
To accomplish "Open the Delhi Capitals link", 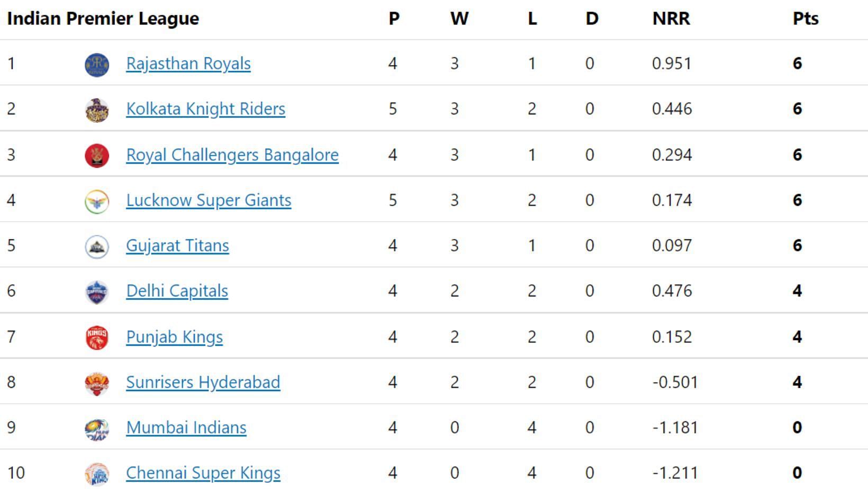I will [x=177, y=291].
